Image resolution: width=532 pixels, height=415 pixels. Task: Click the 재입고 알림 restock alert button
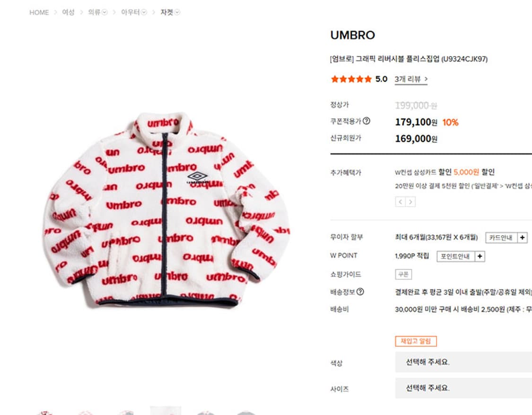[416, 341]
